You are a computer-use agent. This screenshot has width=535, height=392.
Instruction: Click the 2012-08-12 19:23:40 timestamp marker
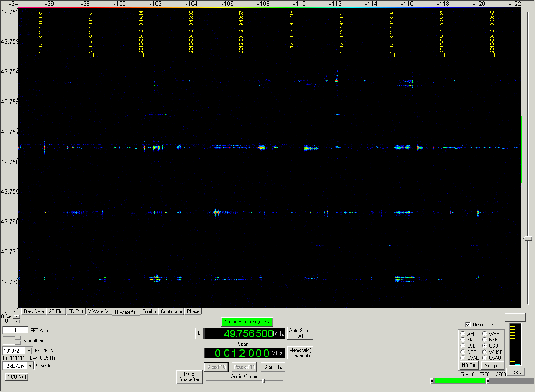tap(342, 32)
